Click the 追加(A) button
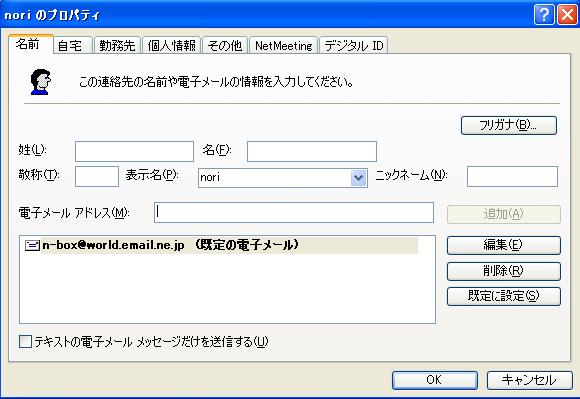Image resolution: width=580 pixels, height=399 pixels. click(x=504, y=214)
